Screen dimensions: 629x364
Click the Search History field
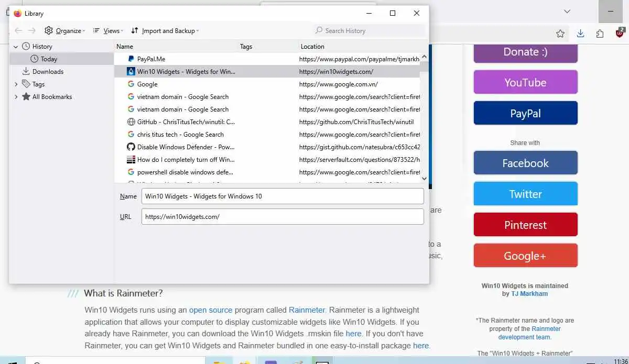click(x=370, y=31)
